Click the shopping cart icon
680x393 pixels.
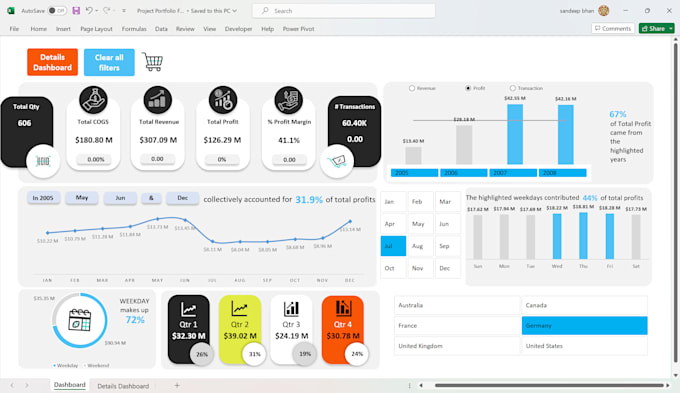point(152,62)
